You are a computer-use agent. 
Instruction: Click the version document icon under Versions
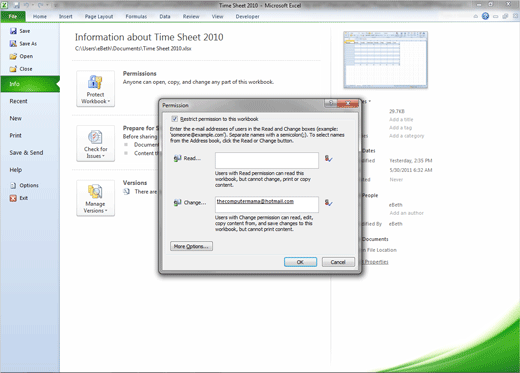click(x=127, y=192)
